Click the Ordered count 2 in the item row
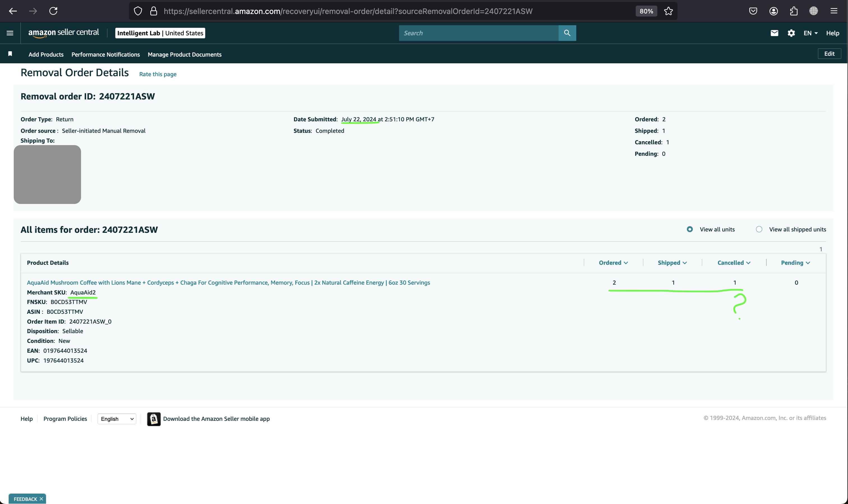Screen dimensions: 848x504 pyautogui.click(x=614, y=282)
